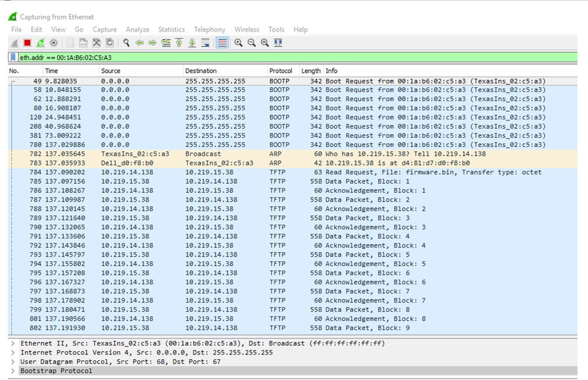Select packet 793 Data Packet Block 5

point(293,255)
